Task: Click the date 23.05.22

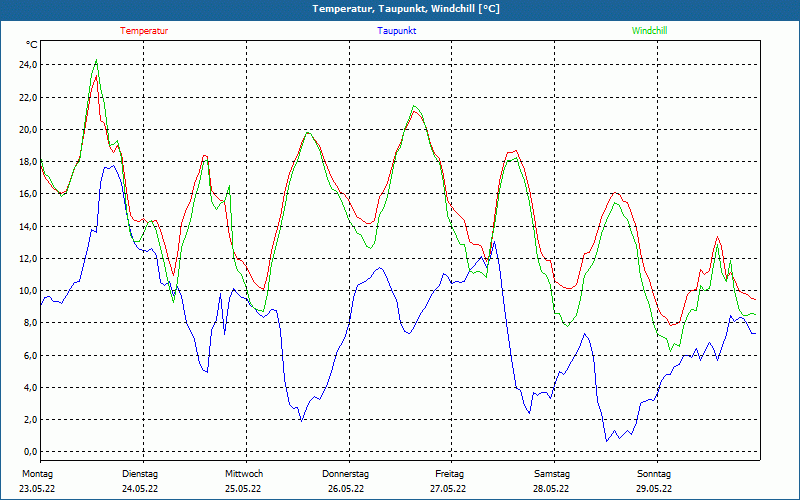Action: (x=37, y=489)
